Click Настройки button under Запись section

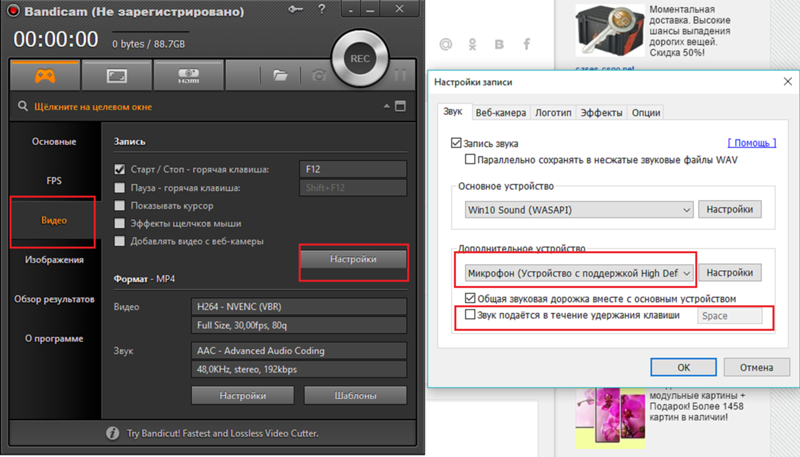coord(353,259)
